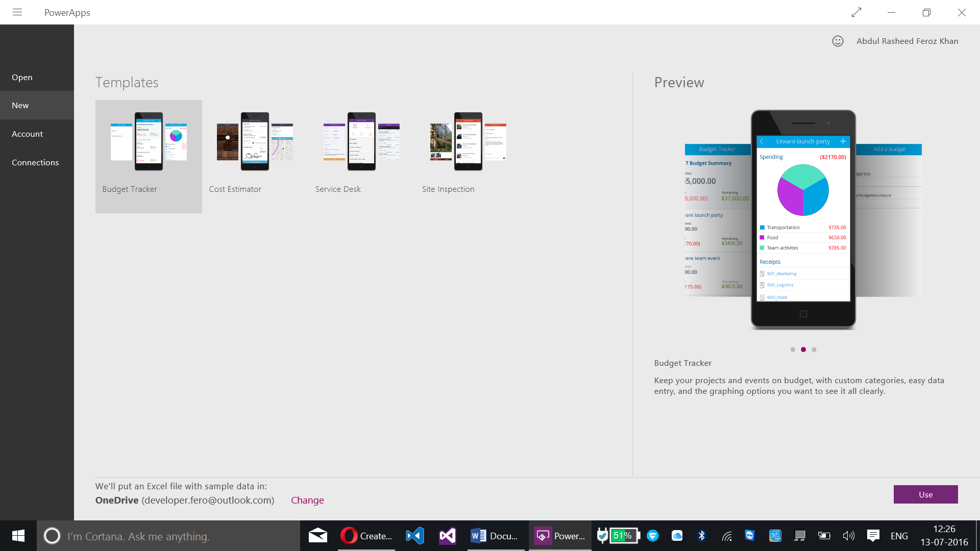Image resolution: width=980 pixels, height=551 pixels.
Task: Open the Account section
Action: [x=37, y=134]
